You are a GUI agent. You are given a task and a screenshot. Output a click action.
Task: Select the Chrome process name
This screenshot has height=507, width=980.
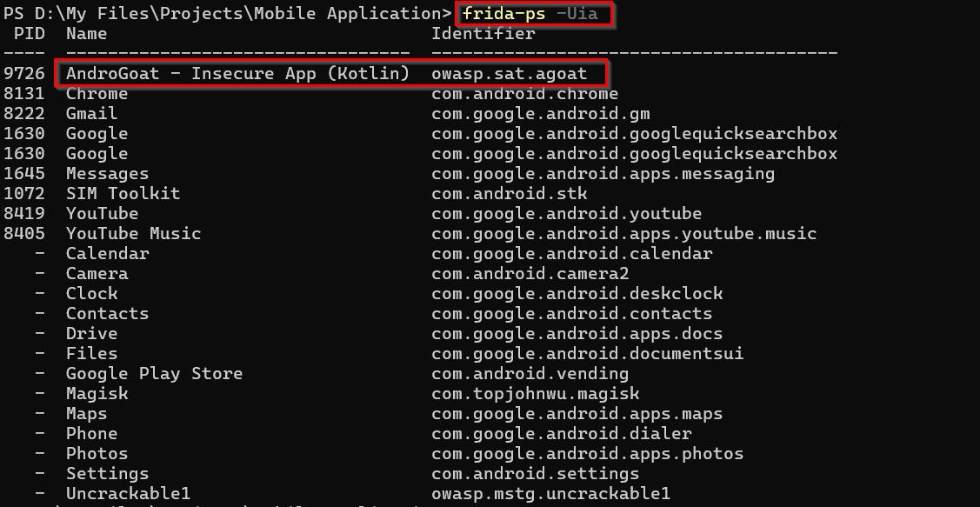(x=97, y=94)
